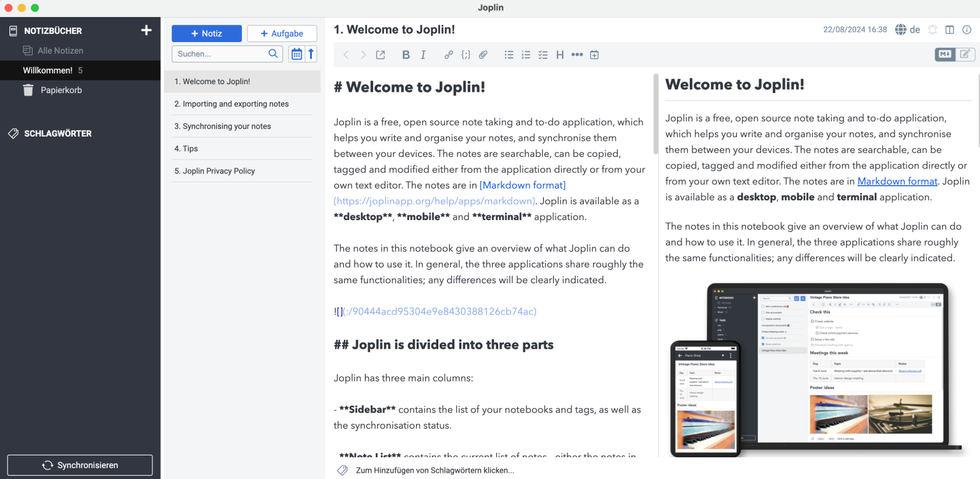Reverse the note sort order
This screenshot has height=479, width=980.
[x=311, y=54]
